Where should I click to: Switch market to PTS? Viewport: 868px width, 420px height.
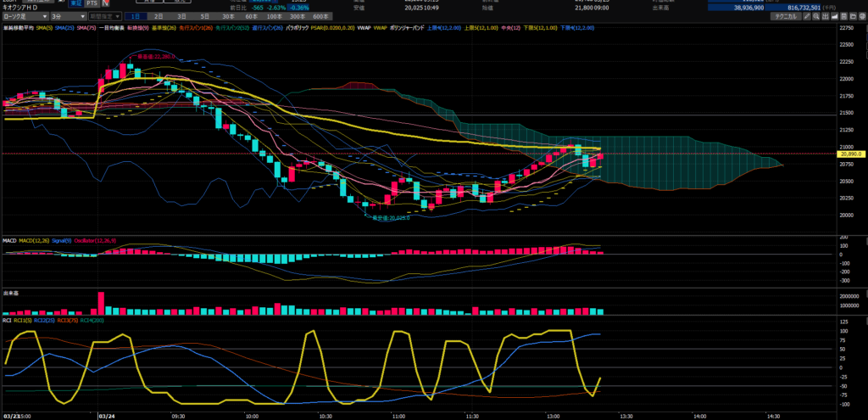pyautogui.click(x=91, y=3)
